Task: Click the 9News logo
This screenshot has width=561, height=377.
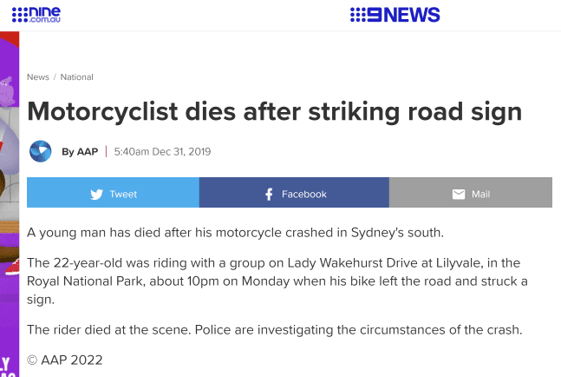Action: tap(395, 15)
